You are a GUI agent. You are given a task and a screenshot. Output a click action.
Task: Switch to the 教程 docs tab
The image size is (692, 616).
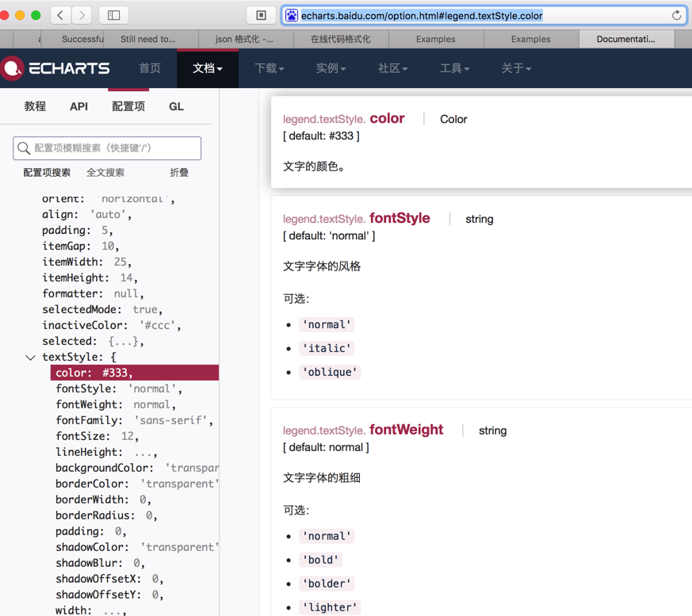tap(35, 106)
